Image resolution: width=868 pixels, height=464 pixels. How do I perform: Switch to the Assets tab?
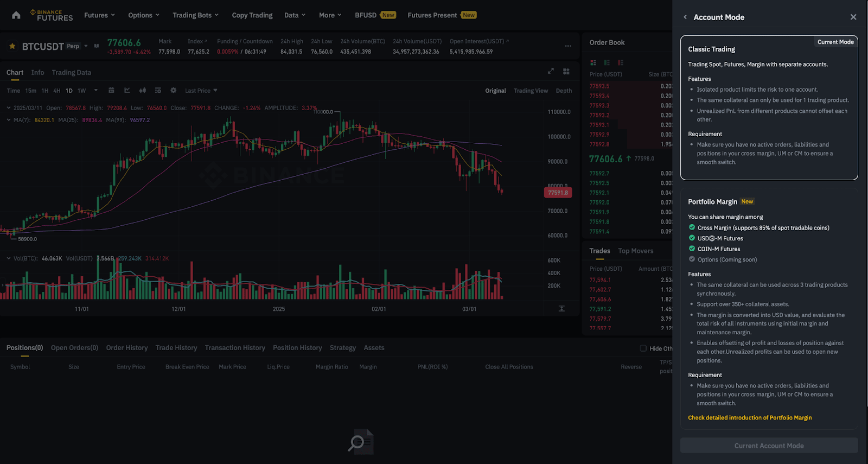[374, 348]
